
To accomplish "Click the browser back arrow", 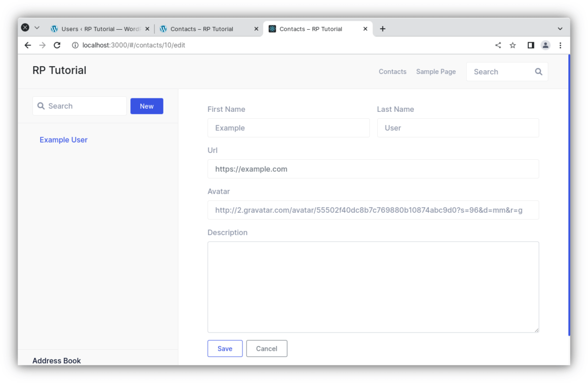I will tap(28, 45).
